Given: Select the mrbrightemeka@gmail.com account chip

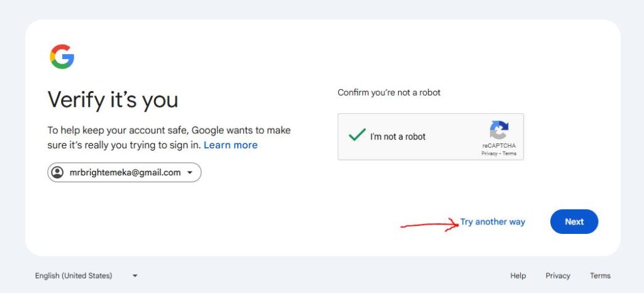Looking at the screenshot, I should (125, 172).
